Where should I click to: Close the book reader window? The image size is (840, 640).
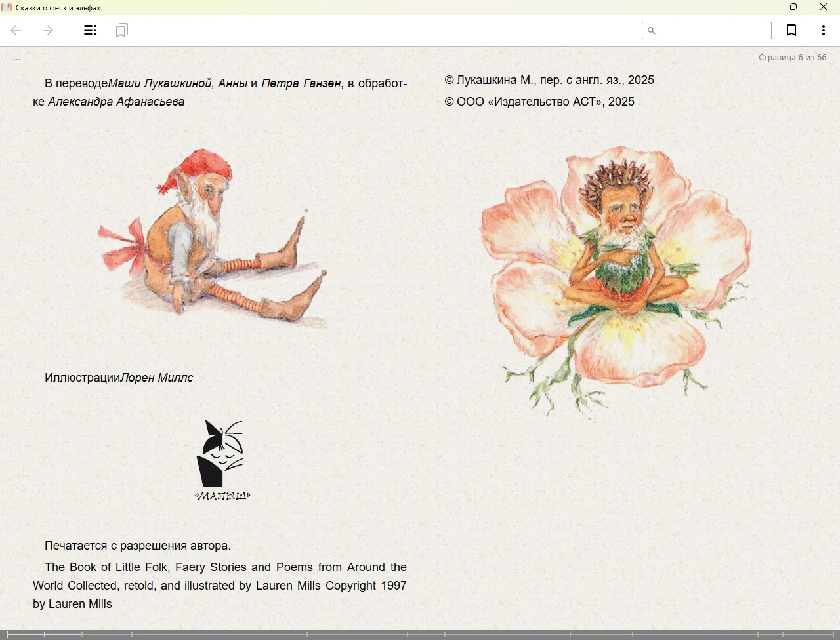[x=824, y=7]
